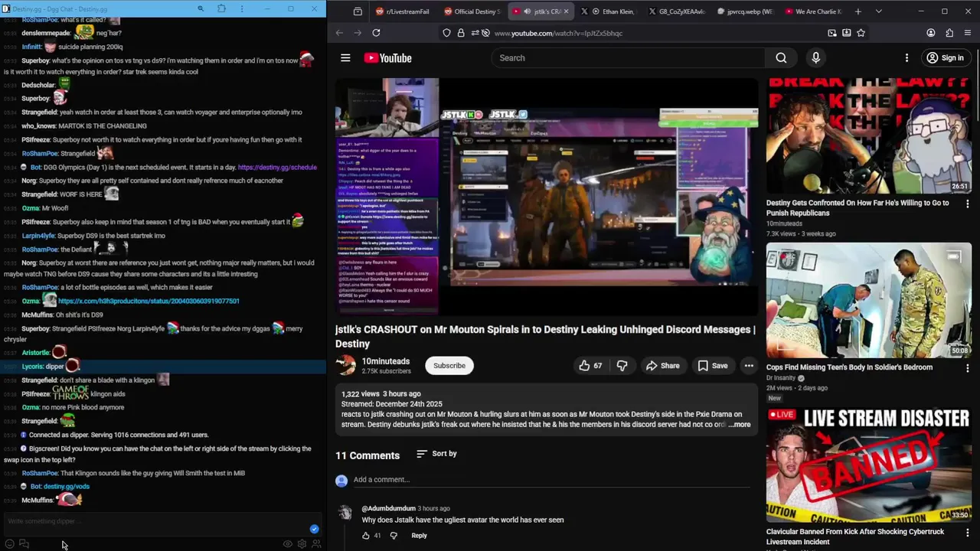Screen dimensions: 980x551
Task: Close the jstlk's CRASHOUT tab
Action: [566, 11]
